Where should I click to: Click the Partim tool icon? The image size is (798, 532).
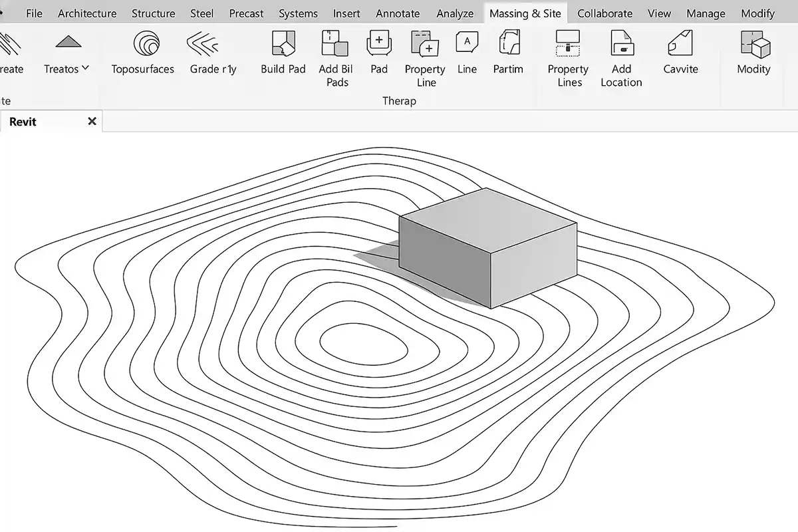coord(508,44)
